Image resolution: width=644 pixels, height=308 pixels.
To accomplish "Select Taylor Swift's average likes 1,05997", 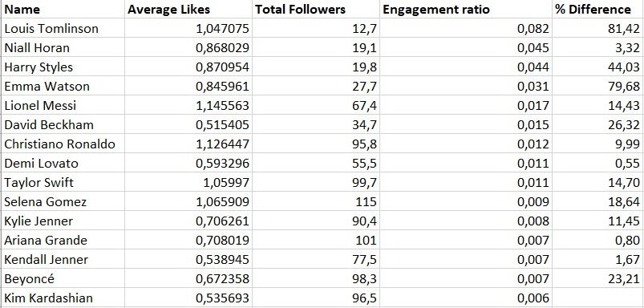I will [188, 182].
